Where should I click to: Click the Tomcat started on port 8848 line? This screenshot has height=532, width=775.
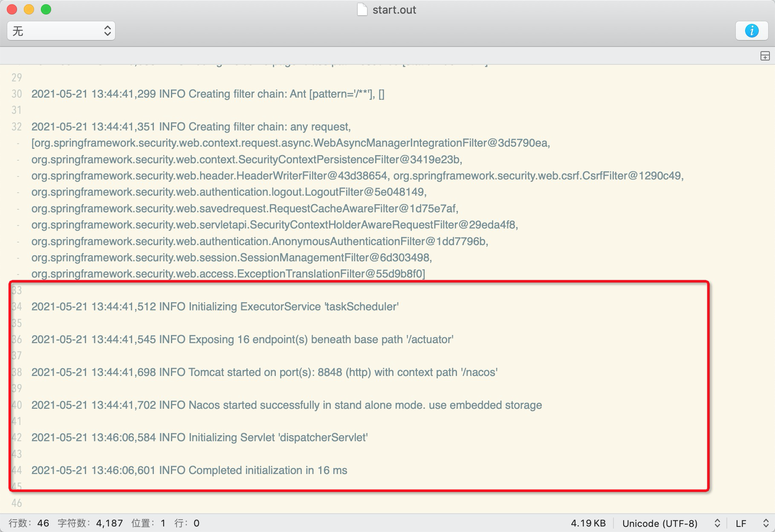[264, 372]
